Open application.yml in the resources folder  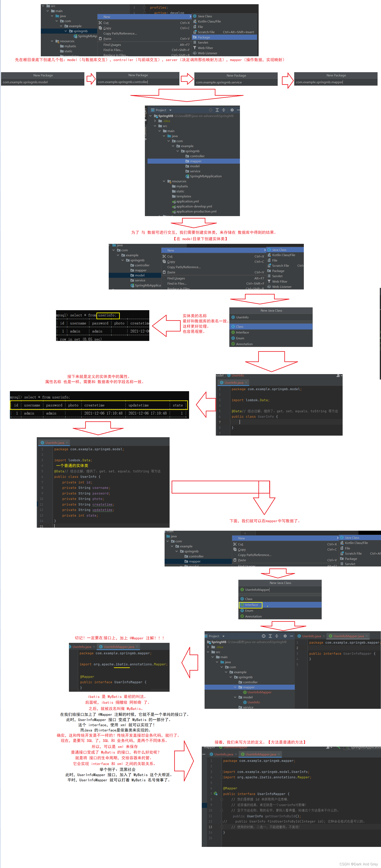[x=185, y=201]
